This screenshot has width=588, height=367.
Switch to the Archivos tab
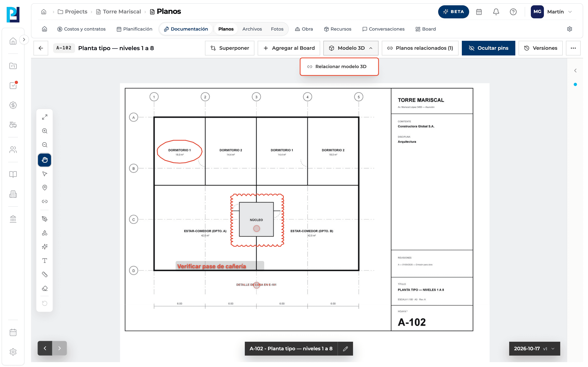click(x=252, y=29)
